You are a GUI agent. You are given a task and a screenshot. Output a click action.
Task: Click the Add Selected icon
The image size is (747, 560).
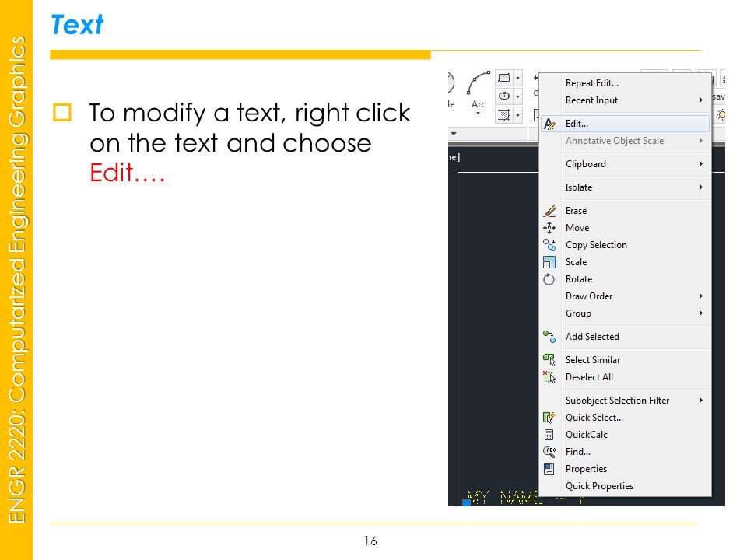coord(549,337)
